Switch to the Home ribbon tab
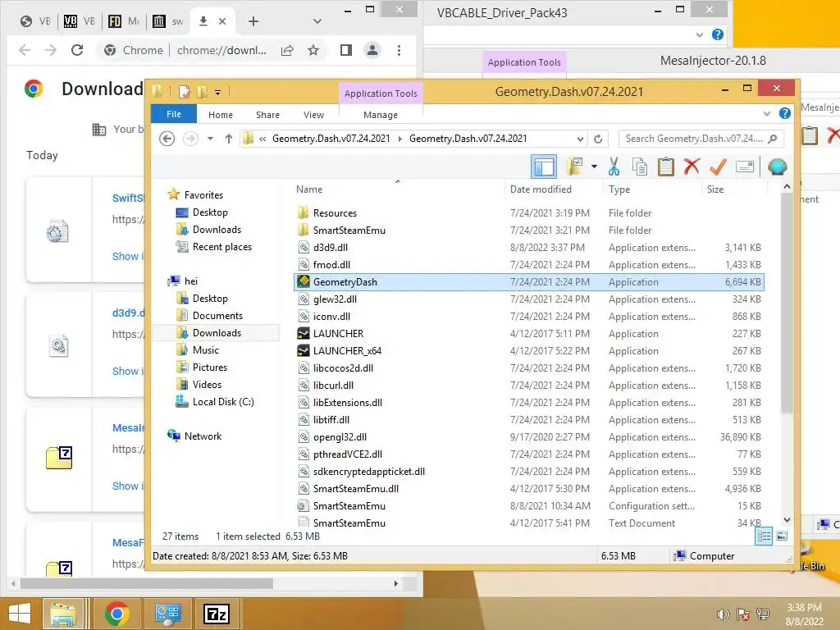 pyautogui.click(x=220, y=115)
